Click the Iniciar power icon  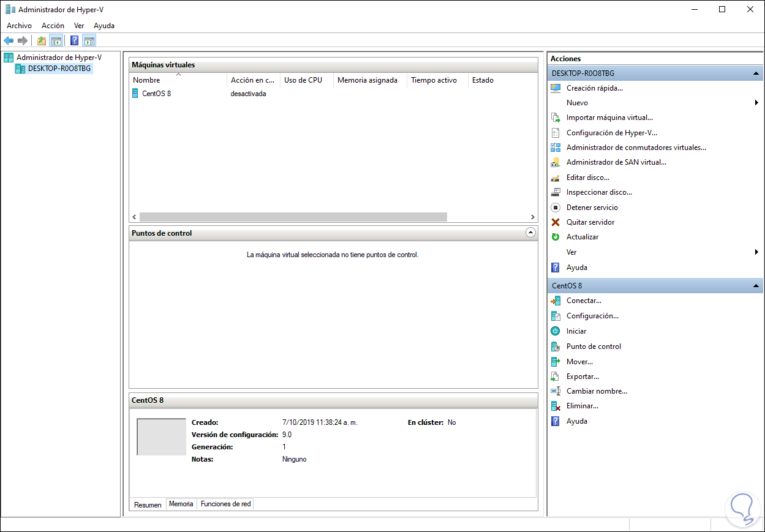556,331
